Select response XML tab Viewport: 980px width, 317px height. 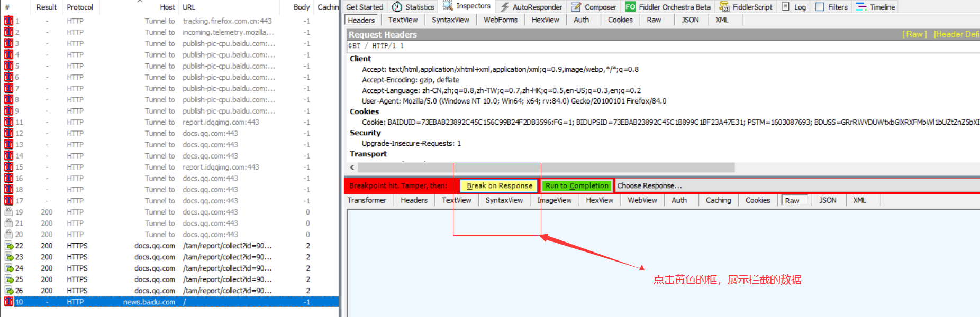(x=859, y=200)
